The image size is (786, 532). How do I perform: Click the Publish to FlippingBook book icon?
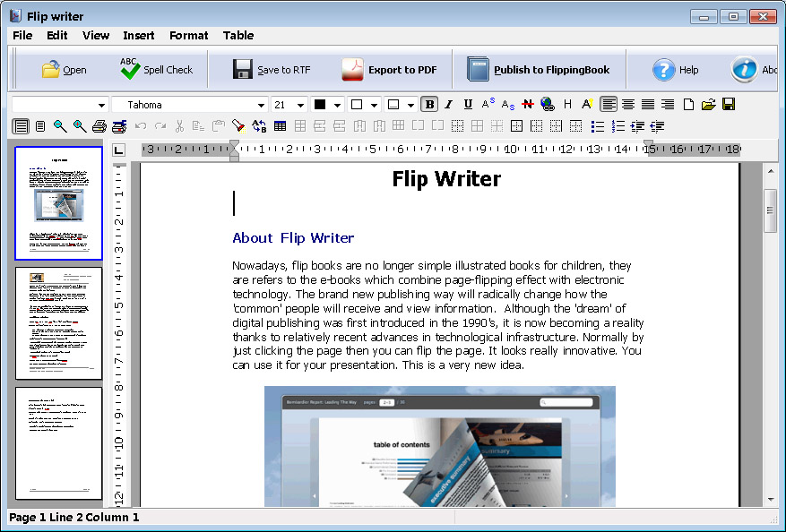pyautogui.click(x=478, y=69)
